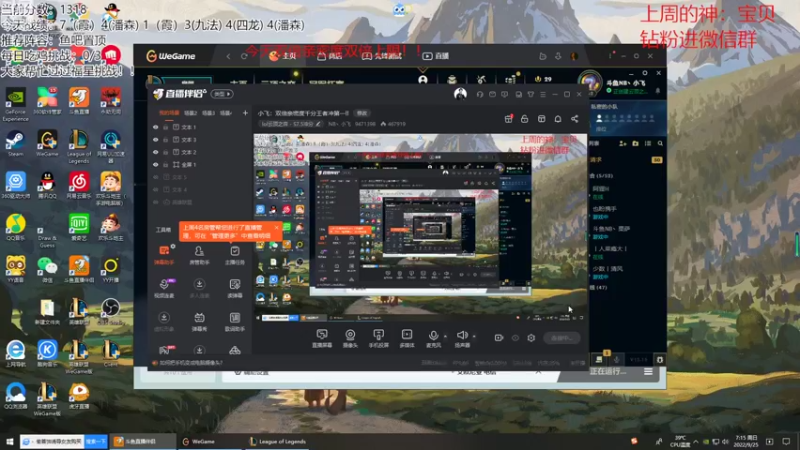
Task: Show the hidden 文本 4 source
Action: [156, 190]
